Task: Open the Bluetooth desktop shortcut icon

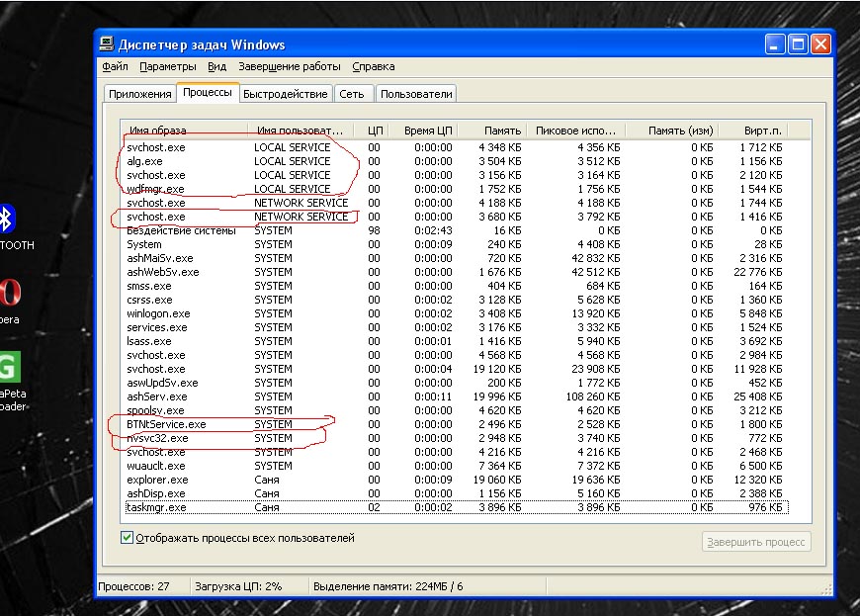Action: pyautogui.click(x=7, y=219)
